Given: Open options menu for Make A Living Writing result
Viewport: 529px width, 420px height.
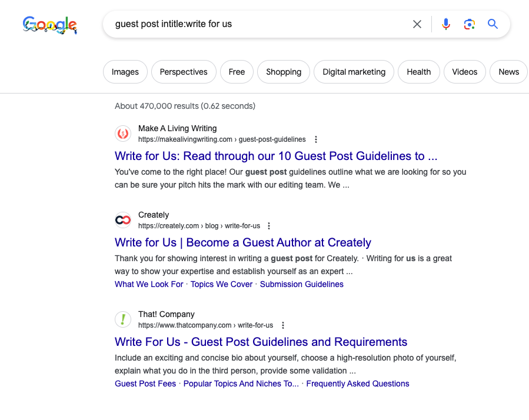Looking at the screenshot, I should point(316,139).
